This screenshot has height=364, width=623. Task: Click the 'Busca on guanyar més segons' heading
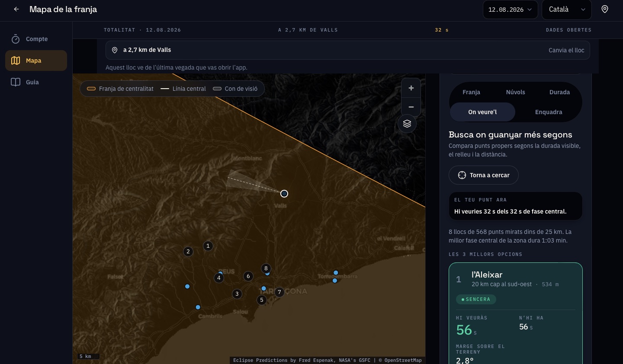511,134
